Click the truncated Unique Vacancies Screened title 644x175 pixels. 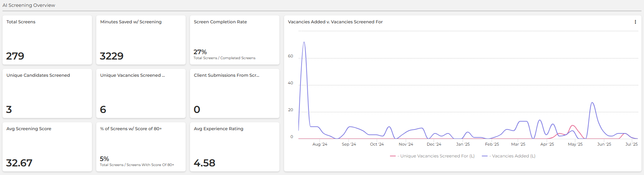[132, 75]
